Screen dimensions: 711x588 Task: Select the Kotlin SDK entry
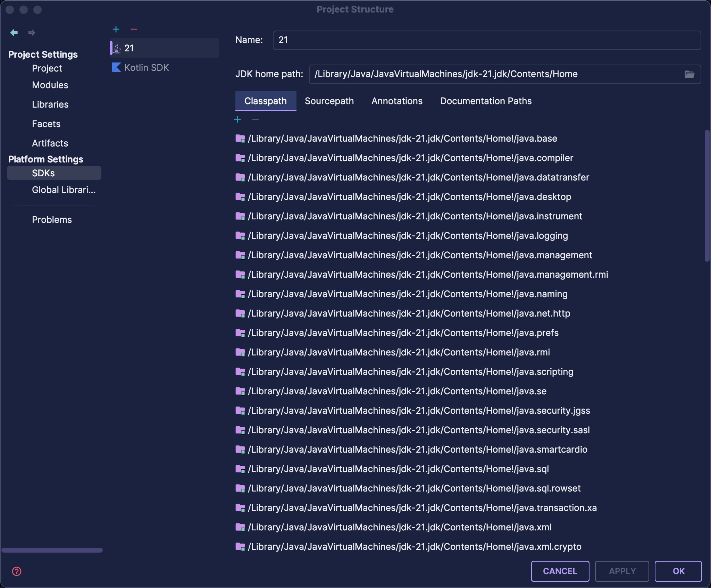(x=165, y=67)
